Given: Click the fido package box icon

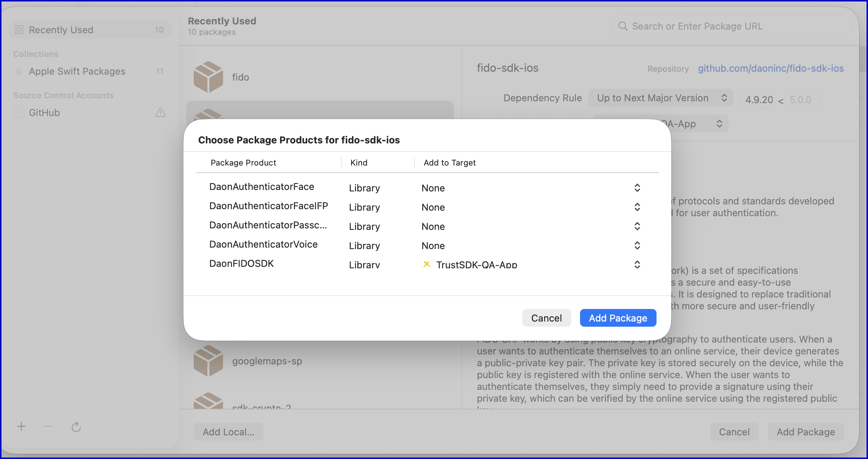Looking at the screenshot, I should (208, 77).
